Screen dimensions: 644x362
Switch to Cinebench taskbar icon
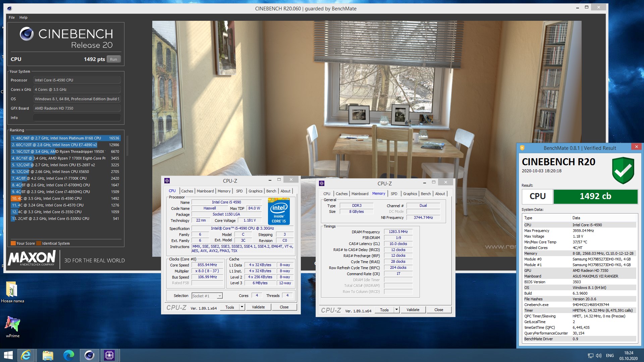(90, 355)
